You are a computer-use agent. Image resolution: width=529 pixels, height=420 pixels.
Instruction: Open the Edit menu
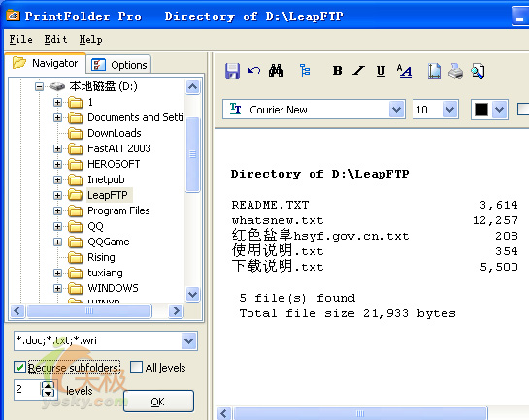click(55, 40)
